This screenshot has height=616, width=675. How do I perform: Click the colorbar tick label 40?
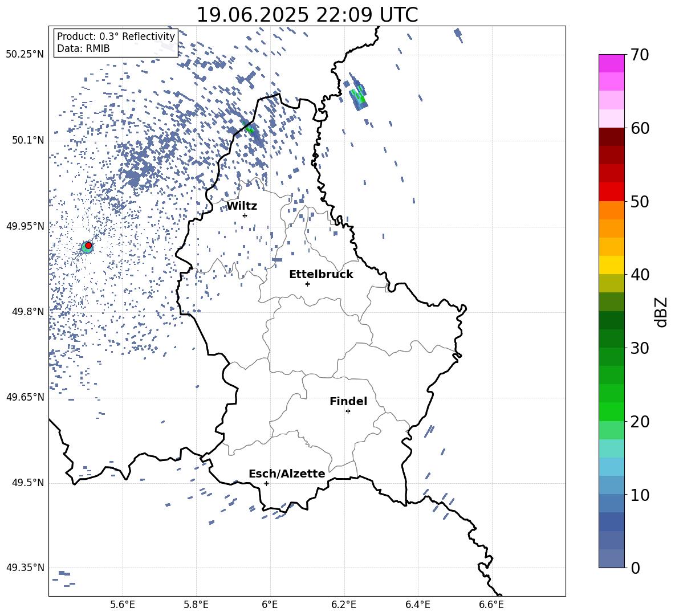640,275
